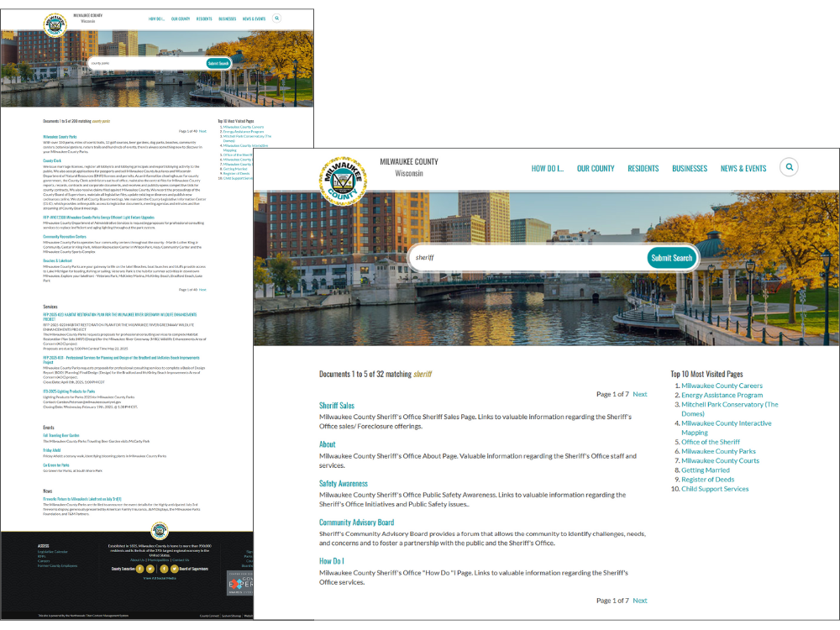Image resolution: width=840 pixels, height=630 pixels.
Task: Expand NEWS & EVENTS navigation menu
Action: point(743,168)
